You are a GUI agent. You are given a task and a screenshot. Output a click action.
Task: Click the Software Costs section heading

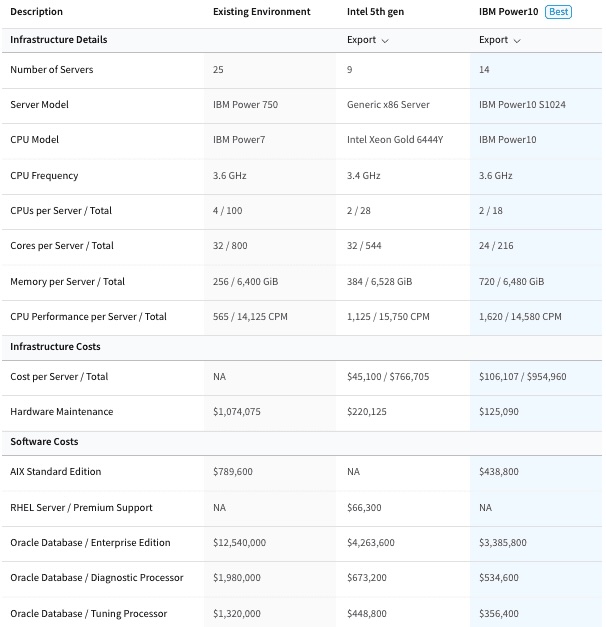click(x=44, y=441)
